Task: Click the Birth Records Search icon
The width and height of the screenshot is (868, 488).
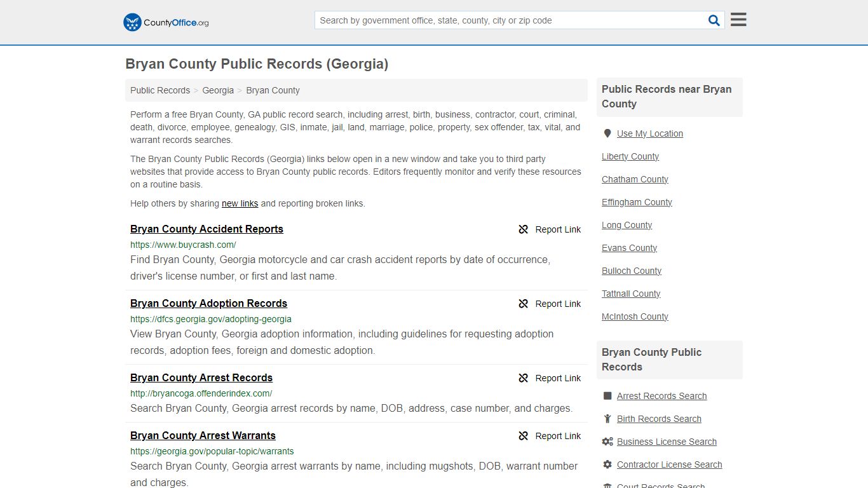Action: pyautogui.click(x=607, y=419)
